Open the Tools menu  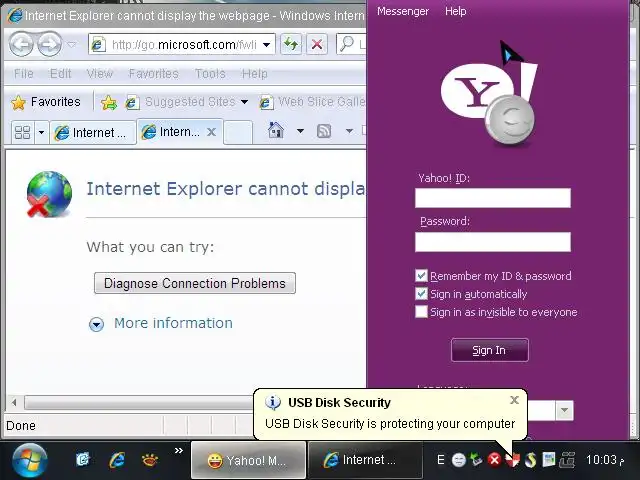click(210, 74)
